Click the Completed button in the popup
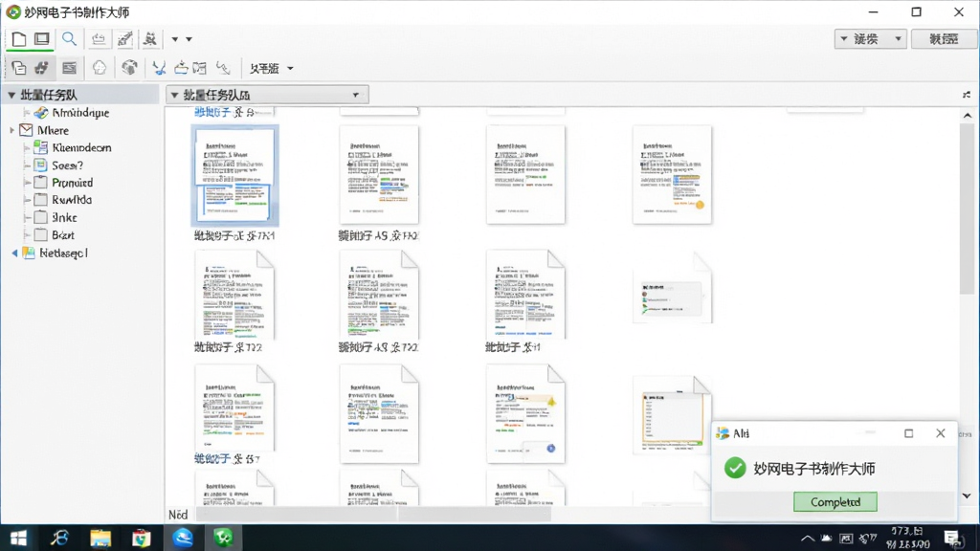Screen dimensions: 980x551 [x=835, y=501]
